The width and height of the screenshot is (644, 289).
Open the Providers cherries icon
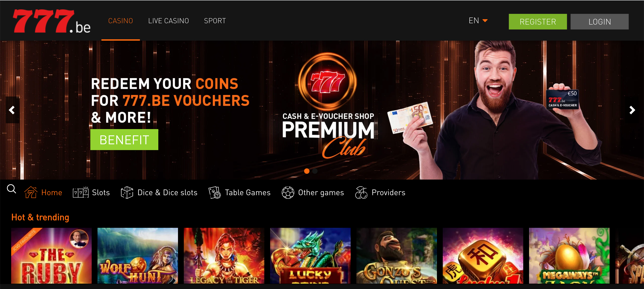pos(361,192)
